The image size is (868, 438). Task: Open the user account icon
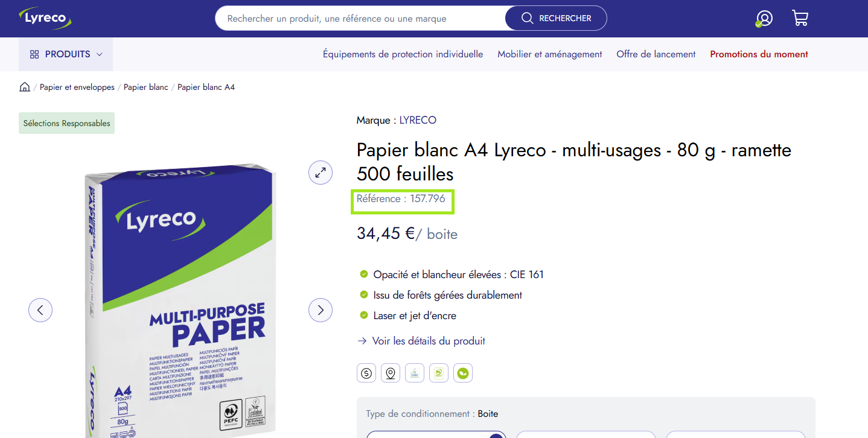click(764, 18)
